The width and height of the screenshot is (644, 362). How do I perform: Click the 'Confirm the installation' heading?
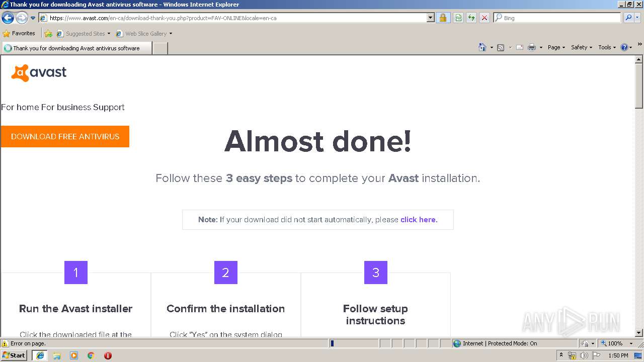[225, 309]
